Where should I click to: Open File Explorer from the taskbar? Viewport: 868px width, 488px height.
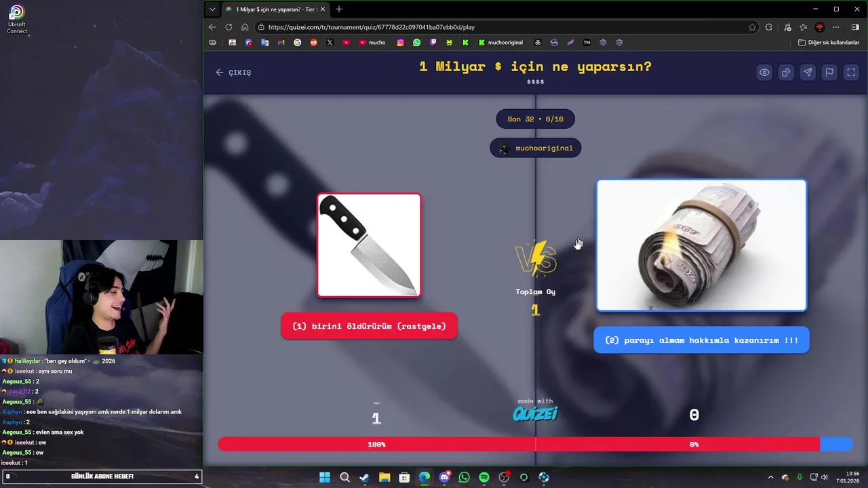pyautogui.click(x=384, y=477)
